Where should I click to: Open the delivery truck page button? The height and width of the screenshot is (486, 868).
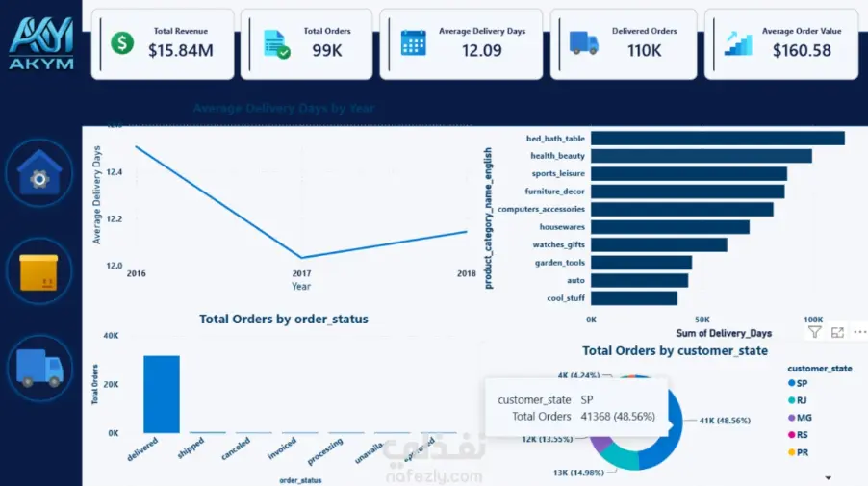(x=38, y=369)
